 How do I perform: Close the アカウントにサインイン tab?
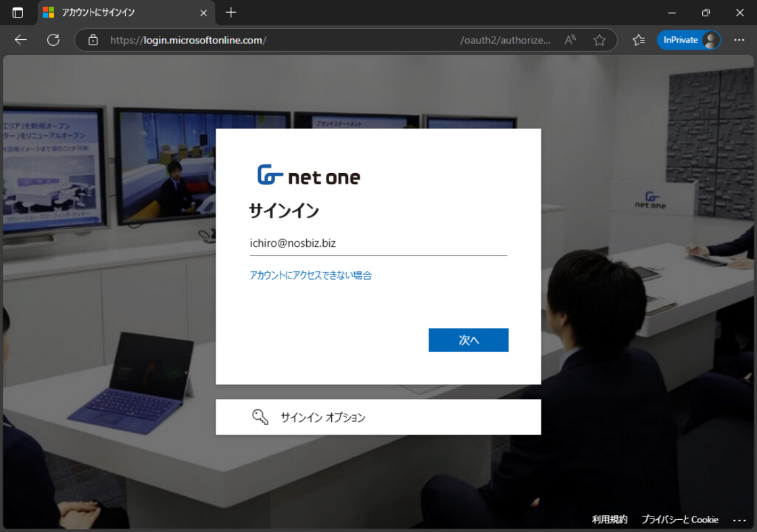(203, 13)
